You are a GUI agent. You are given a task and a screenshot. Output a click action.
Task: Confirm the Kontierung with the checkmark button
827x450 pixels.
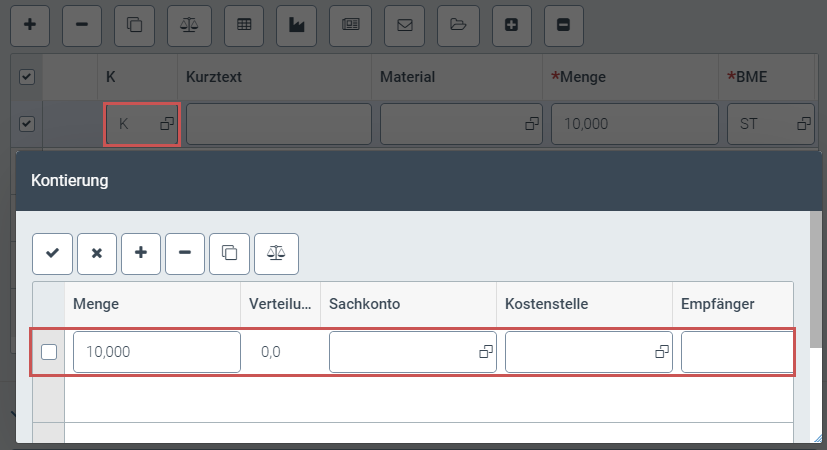point(52,253)
